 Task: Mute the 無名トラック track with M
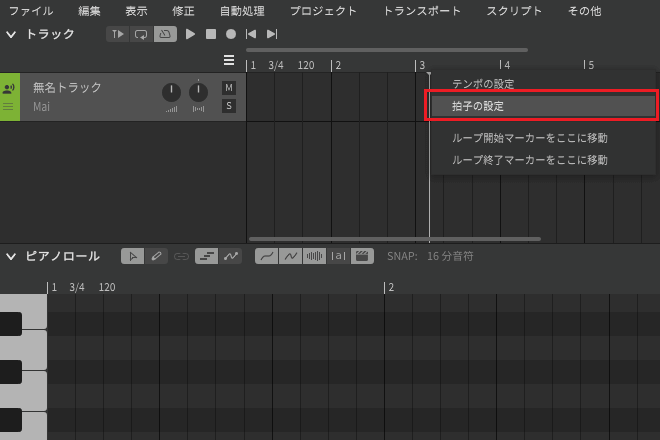(229, 88)
